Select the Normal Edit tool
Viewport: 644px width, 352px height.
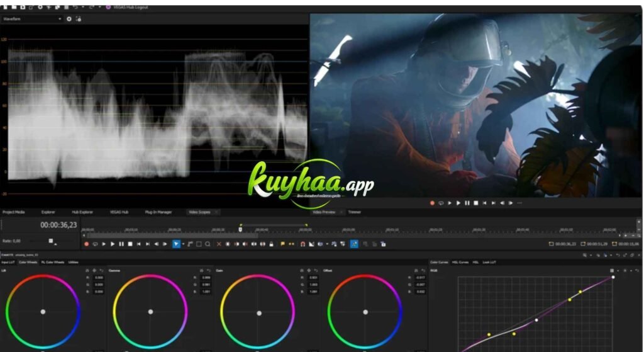coord(176,244)
